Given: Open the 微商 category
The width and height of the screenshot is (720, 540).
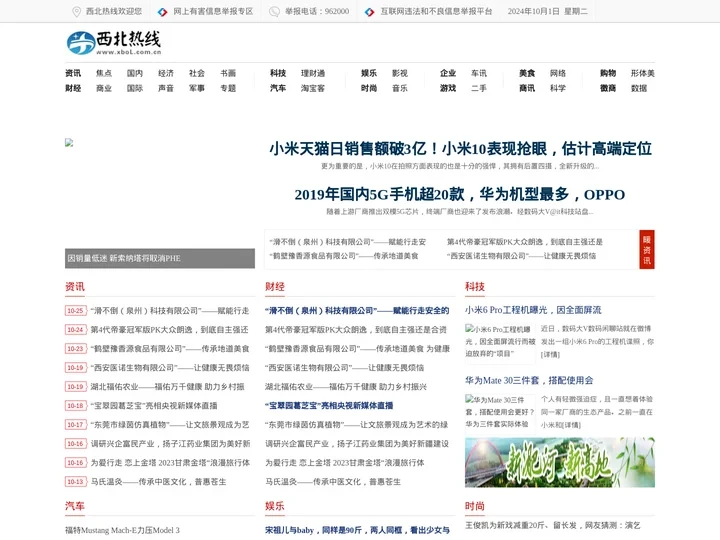Looking at the screenshot, I should 608,88.
